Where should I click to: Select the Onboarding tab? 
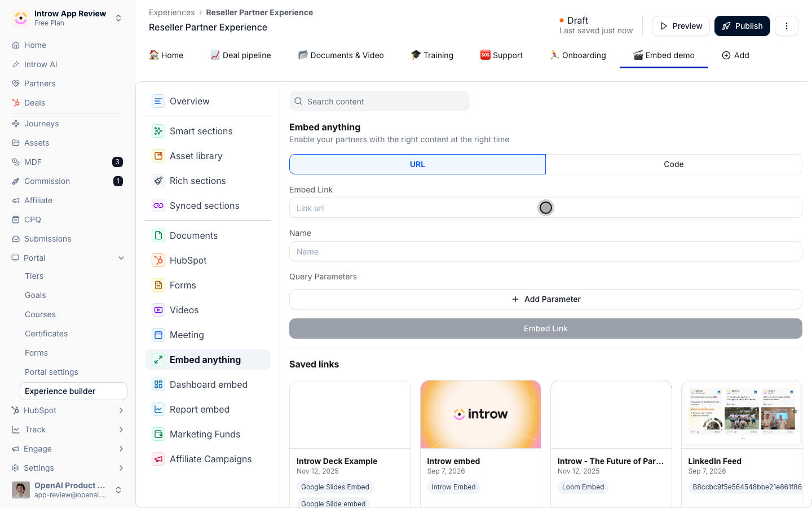click(578, 55)
